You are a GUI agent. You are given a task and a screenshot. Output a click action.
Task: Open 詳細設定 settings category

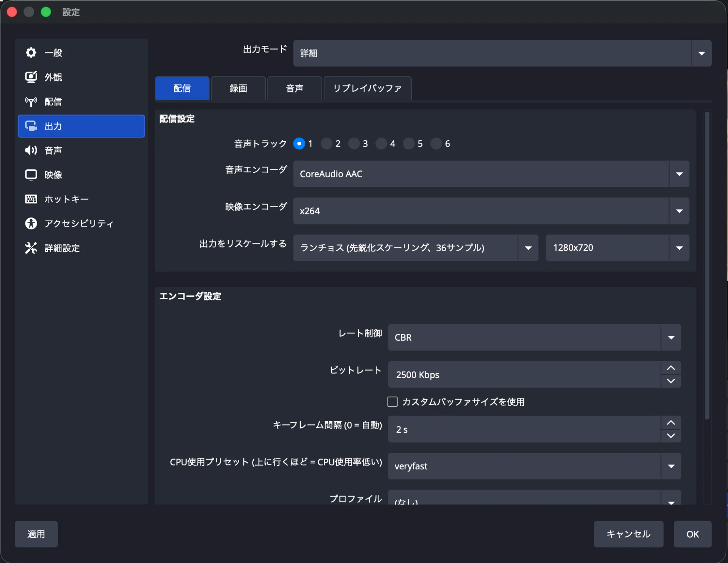pyautogui.click(x=81, y=248)
